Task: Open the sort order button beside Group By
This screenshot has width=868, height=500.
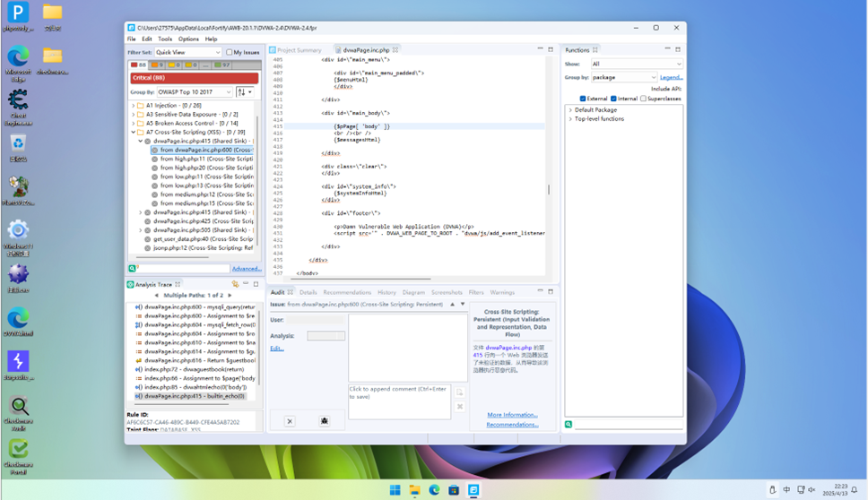Action: (x=245, y=91)
